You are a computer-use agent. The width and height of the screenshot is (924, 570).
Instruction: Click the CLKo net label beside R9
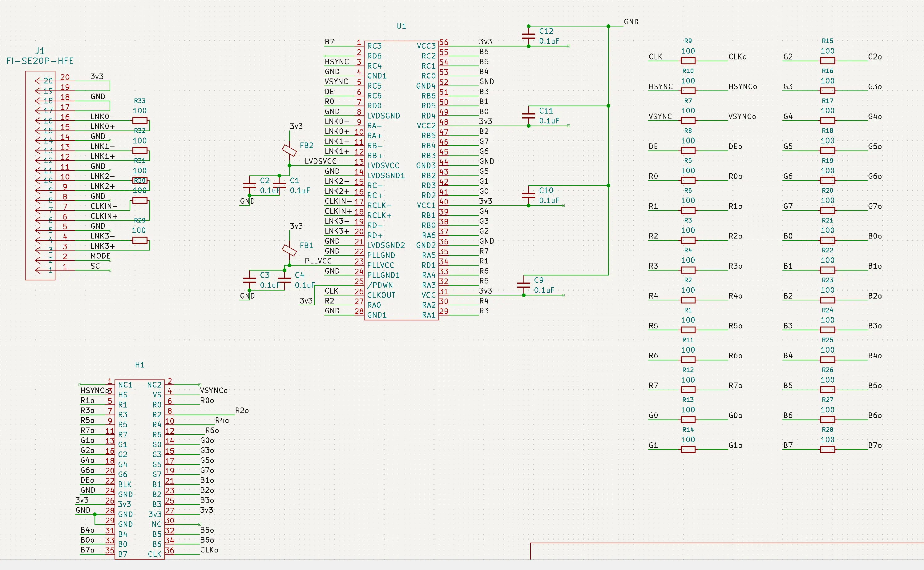[737, 57]
